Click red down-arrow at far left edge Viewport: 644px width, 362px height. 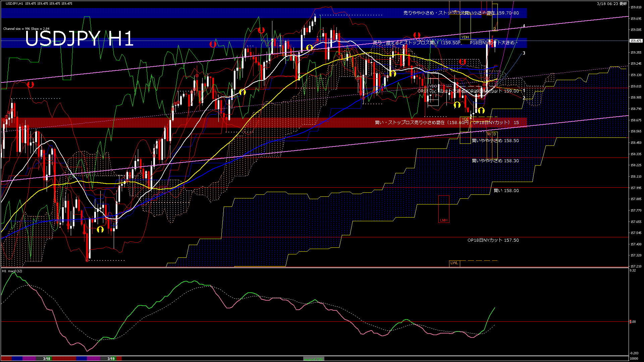point(30,84)
